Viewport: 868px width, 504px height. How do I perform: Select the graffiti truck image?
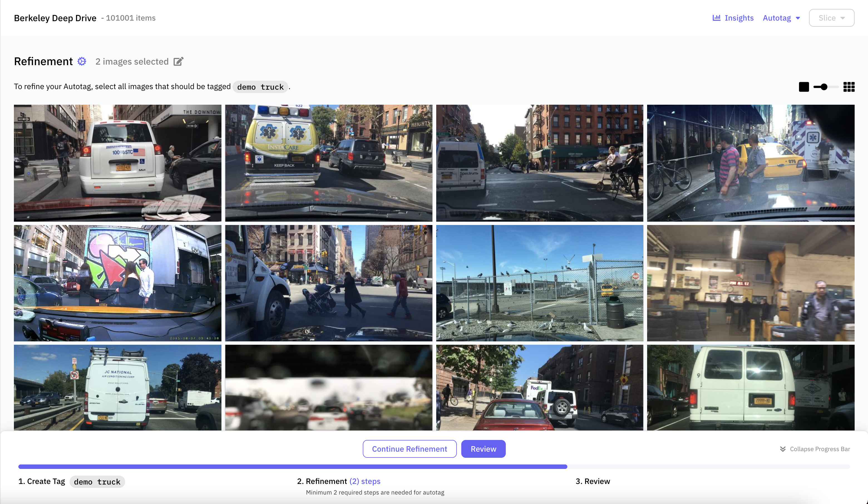pos(117,283)
